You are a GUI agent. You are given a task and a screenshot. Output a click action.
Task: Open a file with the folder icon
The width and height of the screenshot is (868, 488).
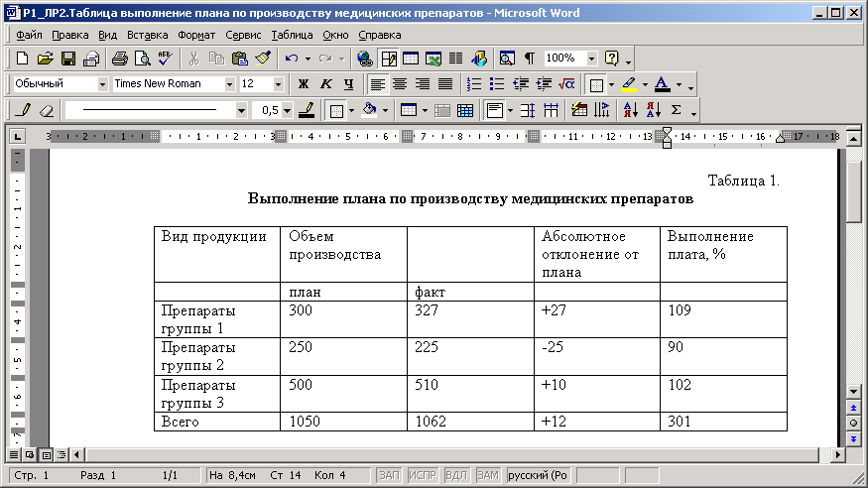(x=46, y=59)
